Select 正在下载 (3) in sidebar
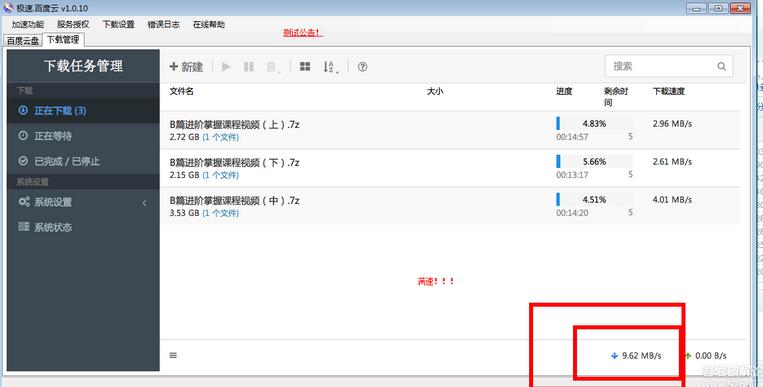Screen dimensions: 763x387 83,111
